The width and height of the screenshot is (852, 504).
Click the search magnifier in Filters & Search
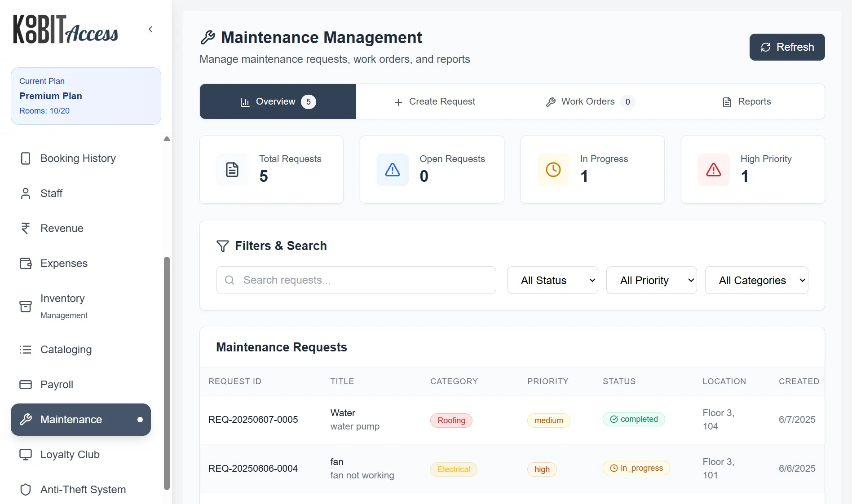(x=230, y=280)
